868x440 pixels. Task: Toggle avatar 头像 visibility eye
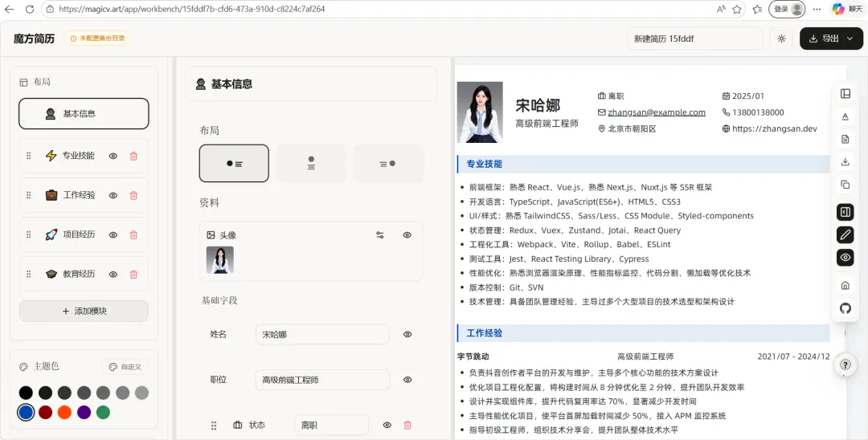point(407,235)
